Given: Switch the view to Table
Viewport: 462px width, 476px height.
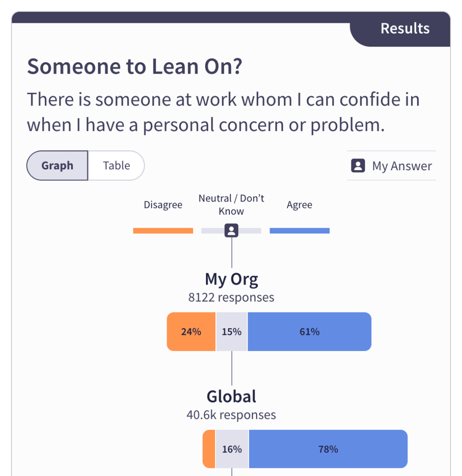Looking at the screenshot, I should tap(116, 166).
